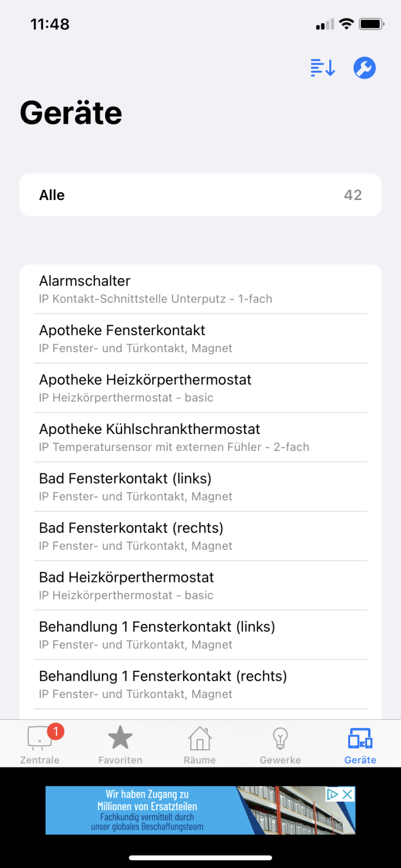This screenshot has height=868, width=401.
Task: Open the sort options icon
Action: (x=322, y=67)
